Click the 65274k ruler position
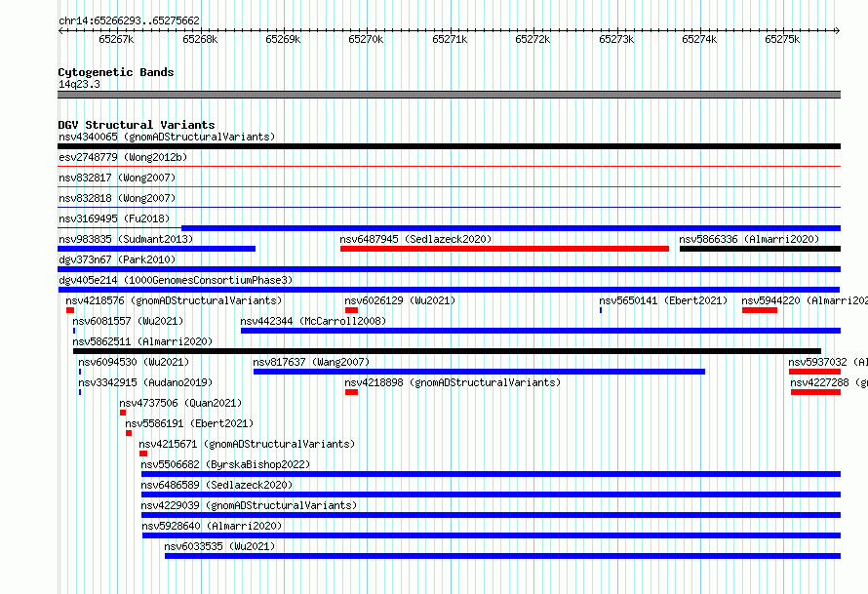The image size is (868, 594). (699, 39)
